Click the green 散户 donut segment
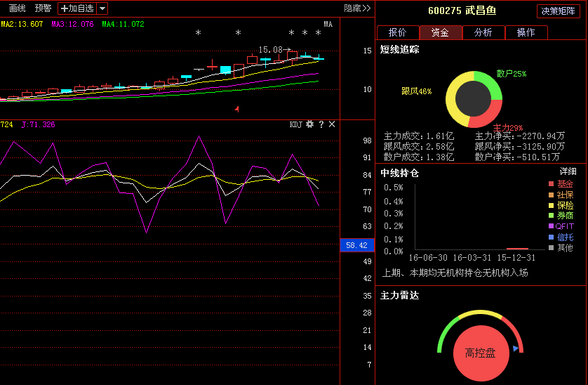Viewport: 588px width, 385px height. tap(490, 82)
